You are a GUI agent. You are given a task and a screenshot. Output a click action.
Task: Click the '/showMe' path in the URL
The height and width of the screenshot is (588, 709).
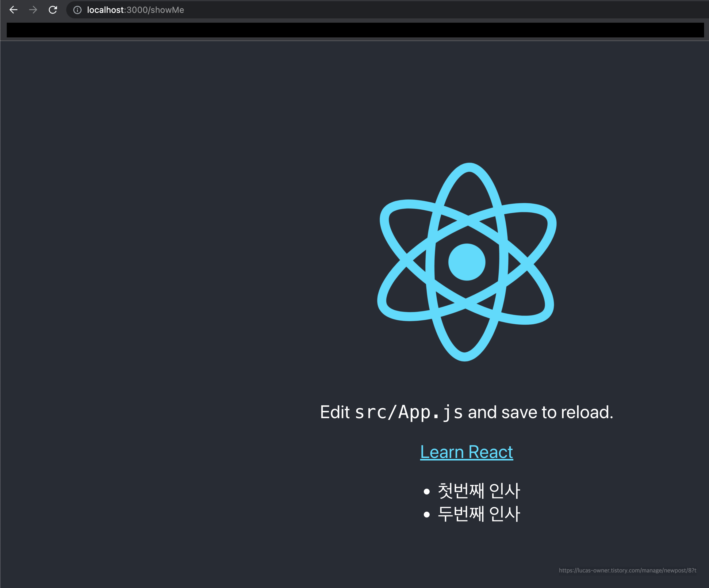click(x=166, y=10)
